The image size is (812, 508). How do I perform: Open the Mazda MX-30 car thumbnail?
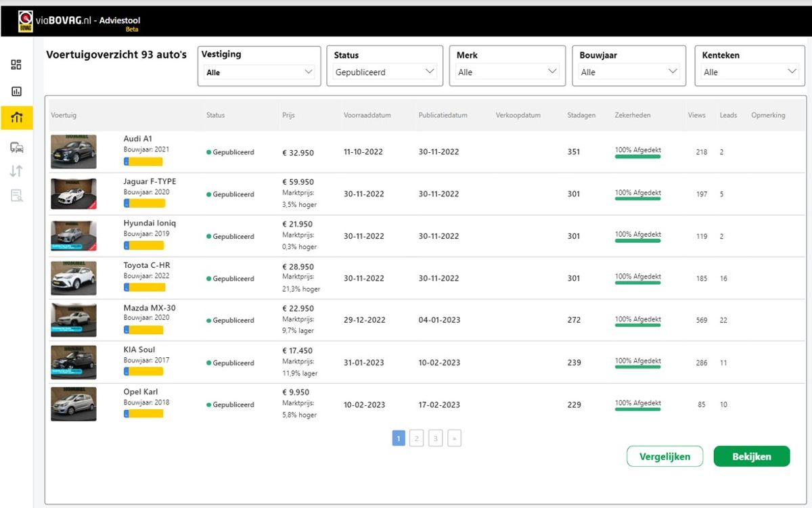tap(73, 320)
